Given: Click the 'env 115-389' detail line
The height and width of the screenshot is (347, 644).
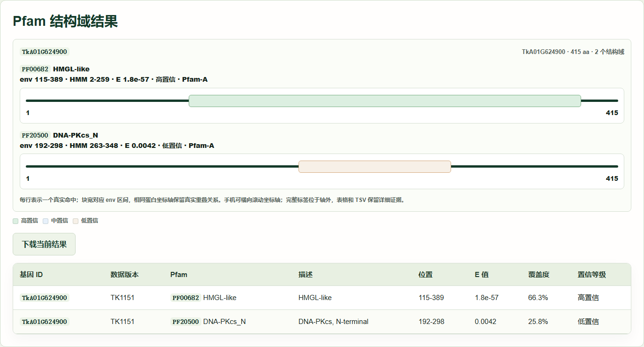Looking at the screenshot, I should [114, 80].
